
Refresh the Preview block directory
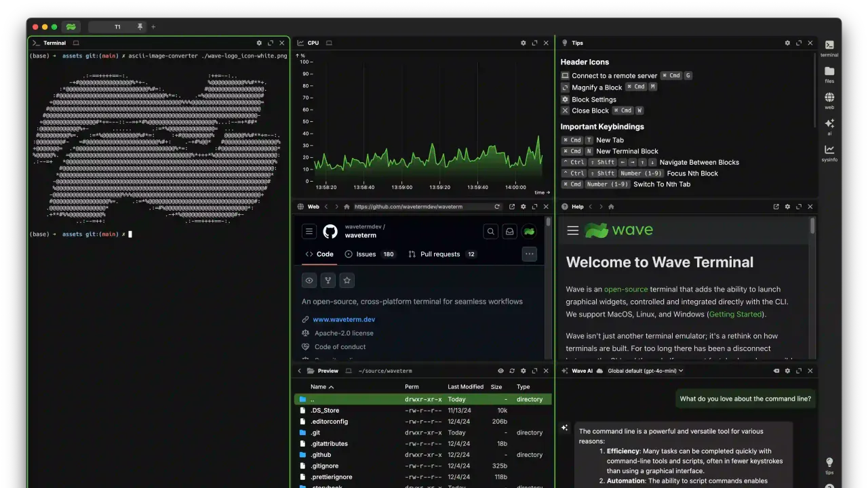[x=512, y=371]
